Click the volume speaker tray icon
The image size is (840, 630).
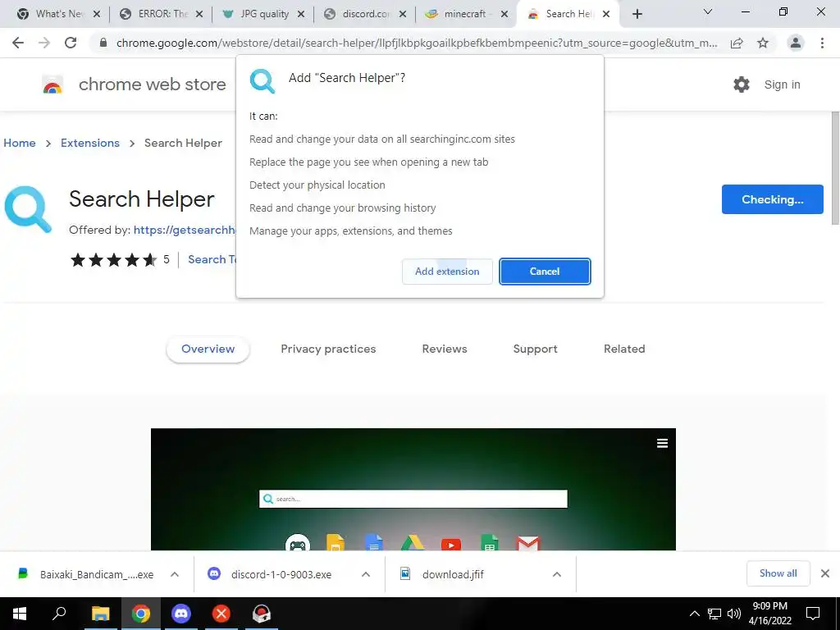(734, 614)
